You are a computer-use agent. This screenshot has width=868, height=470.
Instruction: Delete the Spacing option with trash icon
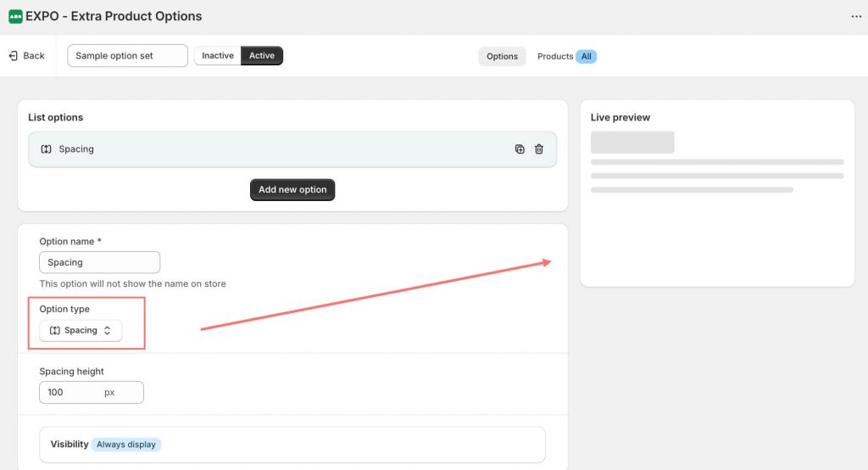tap(538, 149)
